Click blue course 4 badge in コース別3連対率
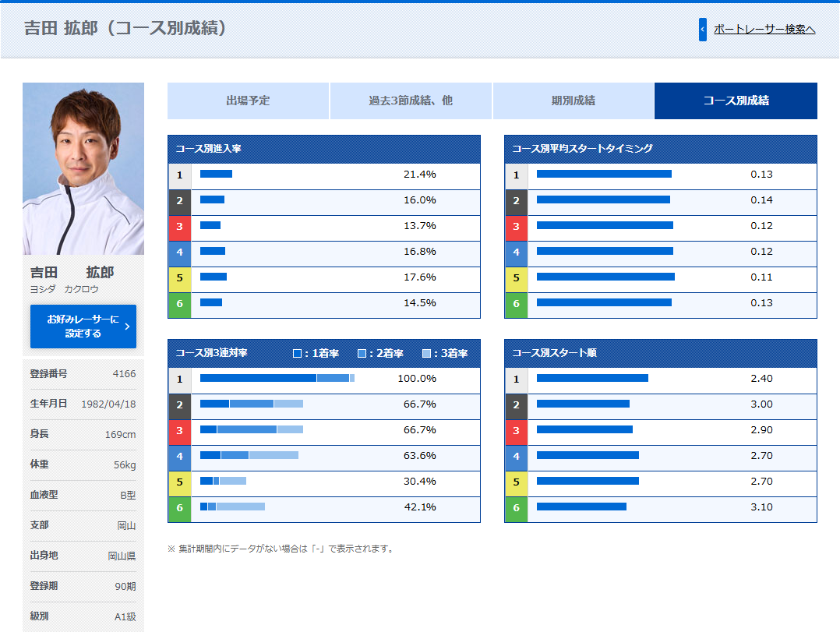This screenshot has height=632, width=840. [180, 457]
